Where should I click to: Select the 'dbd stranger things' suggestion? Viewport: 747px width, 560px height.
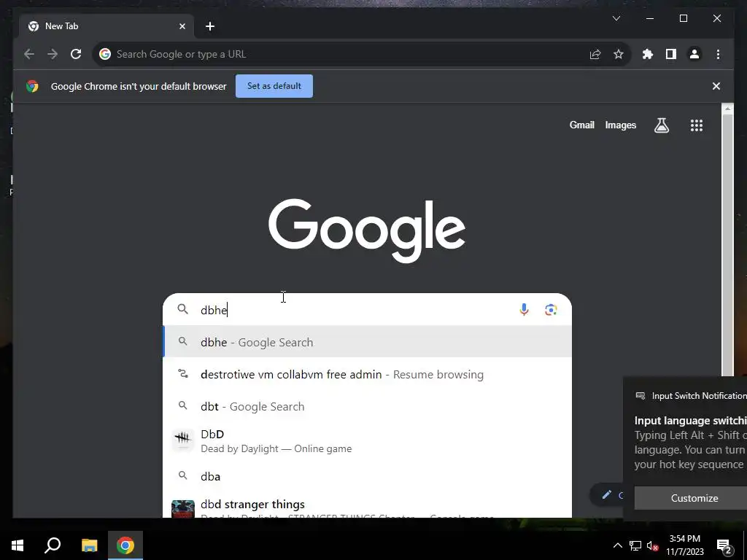(367, 506)
